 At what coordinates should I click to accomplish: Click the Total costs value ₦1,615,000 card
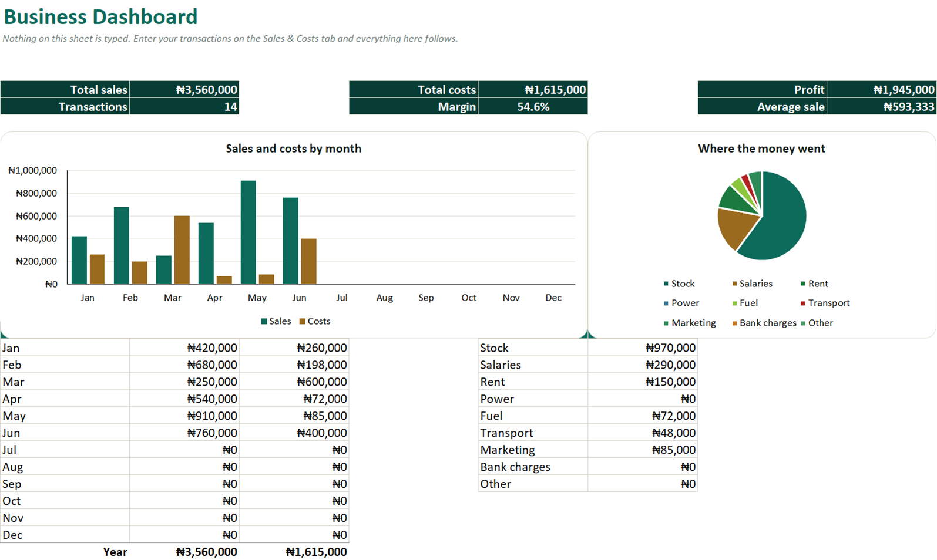(x=533, y=90)
